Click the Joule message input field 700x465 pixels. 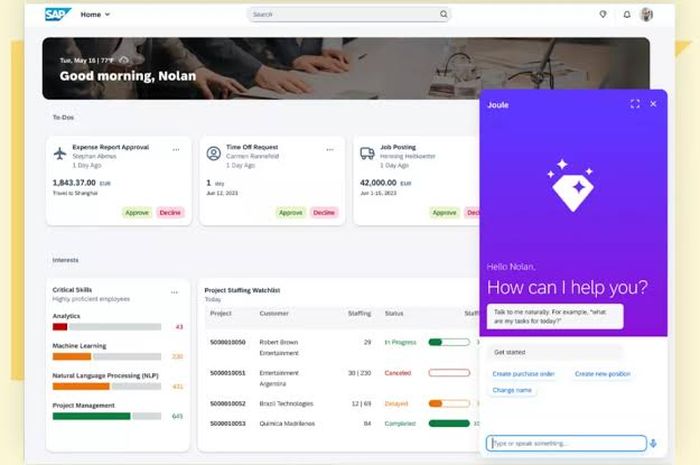coord(566,444)
